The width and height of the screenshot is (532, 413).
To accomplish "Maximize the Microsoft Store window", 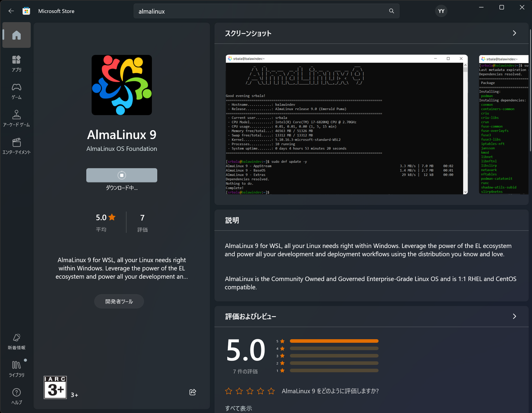I will point(502,7).
